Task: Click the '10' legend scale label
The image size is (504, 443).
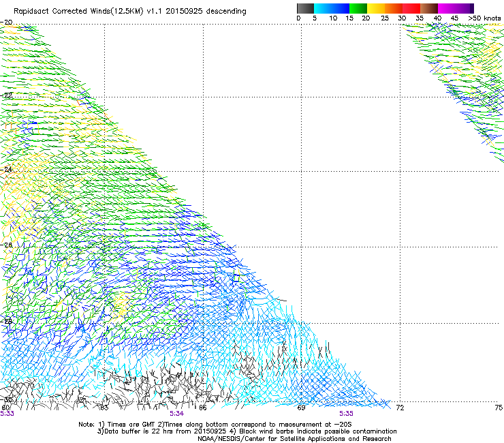Action: (x=333, y=18)
